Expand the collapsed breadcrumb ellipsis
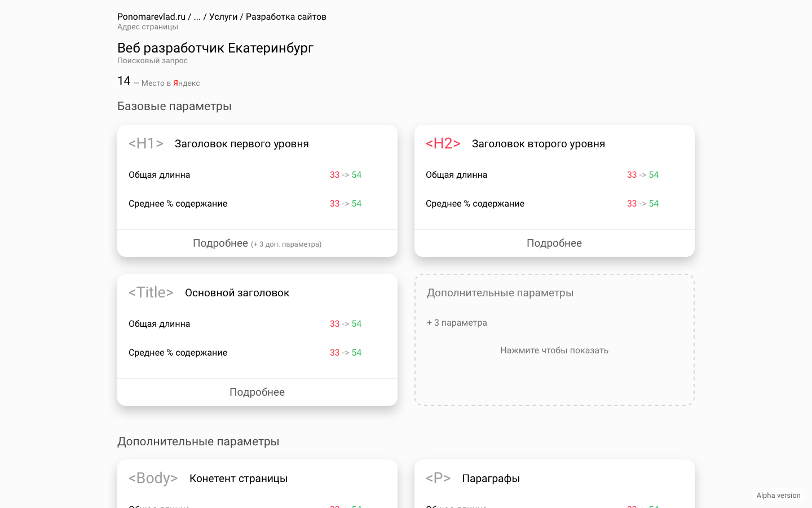 click(197, 17)
